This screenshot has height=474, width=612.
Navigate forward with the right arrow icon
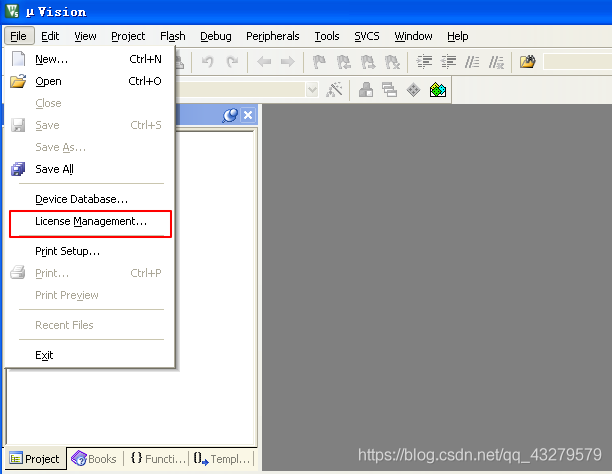(x=288, y=62)
